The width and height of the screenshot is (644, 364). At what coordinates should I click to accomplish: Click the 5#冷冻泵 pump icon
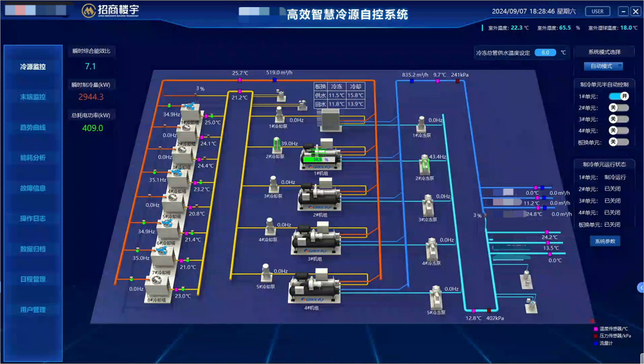click(436, 297)
